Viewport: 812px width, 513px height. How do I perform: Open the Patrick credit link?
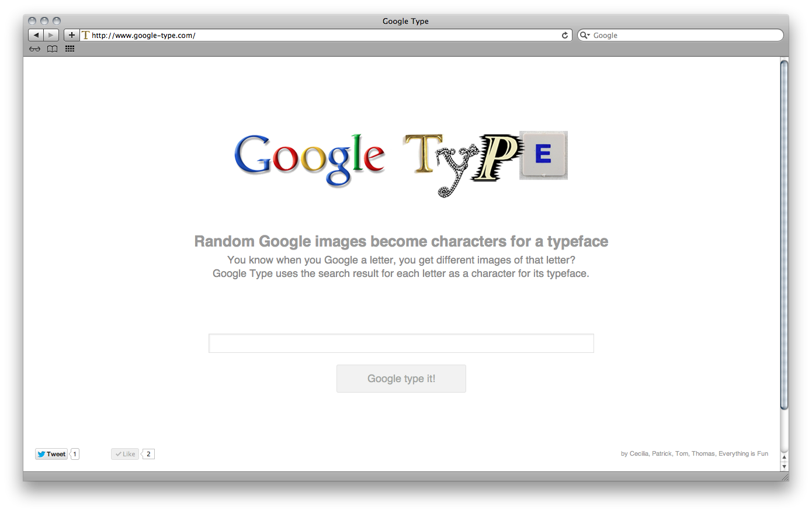point(662,453)
